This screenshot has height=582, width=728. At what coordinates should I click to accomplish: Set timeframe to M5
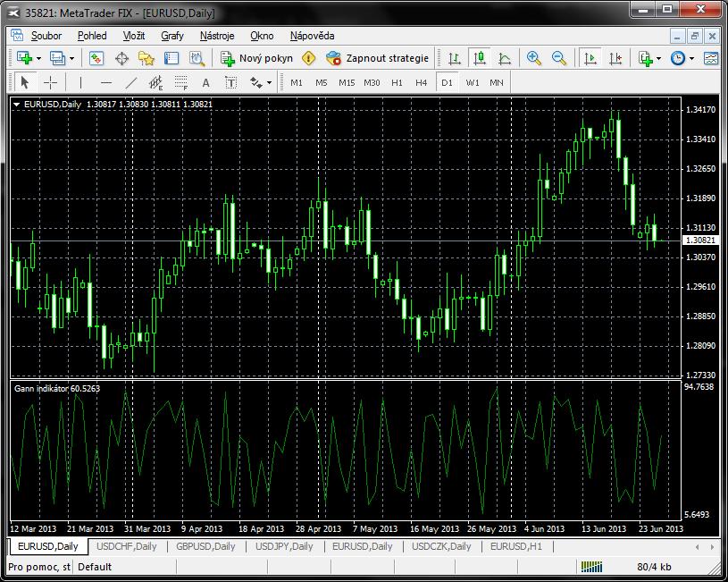pyautogui.click(x=322, y=83)
